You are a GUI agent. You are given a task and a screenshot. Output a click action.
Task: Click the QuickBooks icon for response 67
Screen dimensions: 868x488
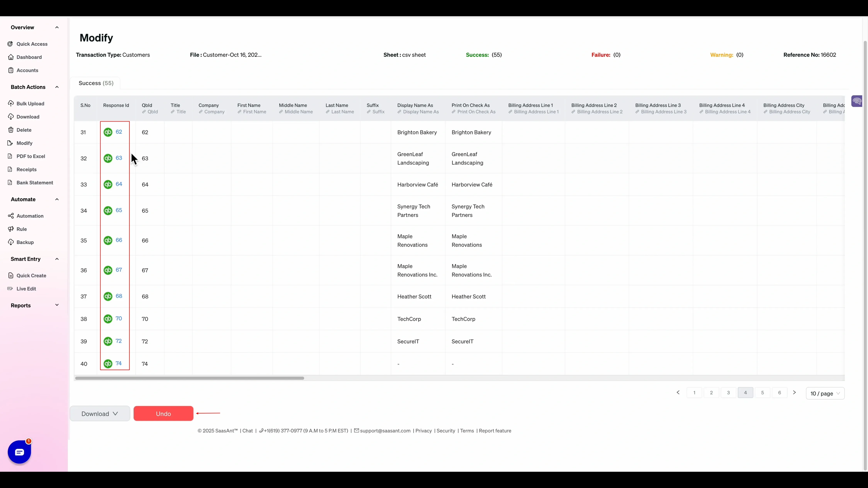108,270
